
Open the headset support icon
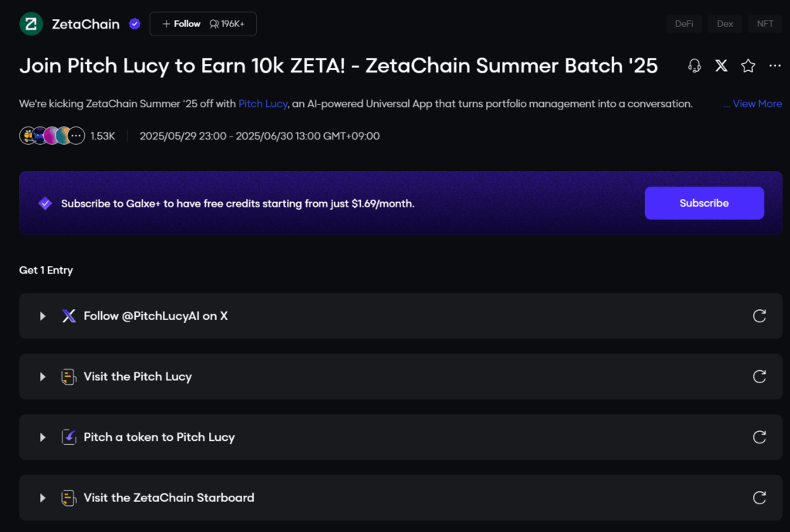point(694,66)
